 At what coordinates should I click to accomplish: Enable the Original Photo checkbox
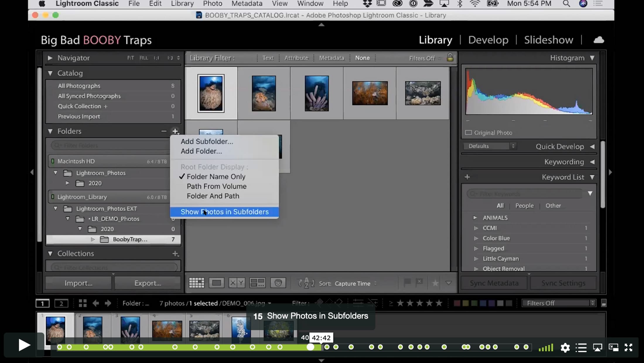pyautogui.click(x=469, y=133)
